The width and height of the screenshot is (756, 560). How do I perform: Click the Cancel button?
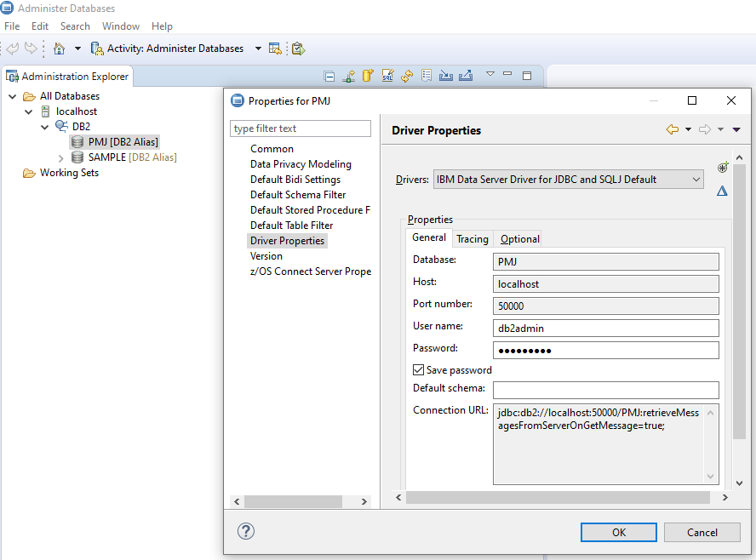point(702,532)
